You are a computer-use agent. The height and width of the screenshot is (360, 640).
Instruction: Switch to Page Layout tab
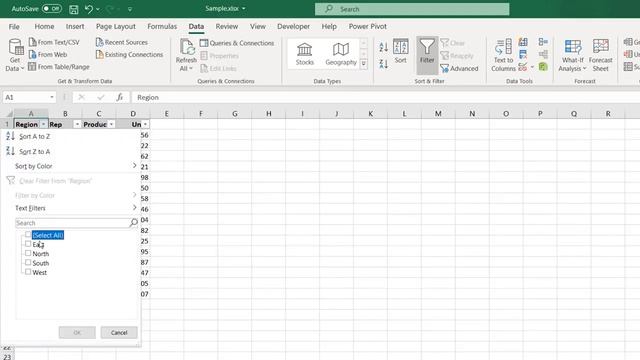116,26
